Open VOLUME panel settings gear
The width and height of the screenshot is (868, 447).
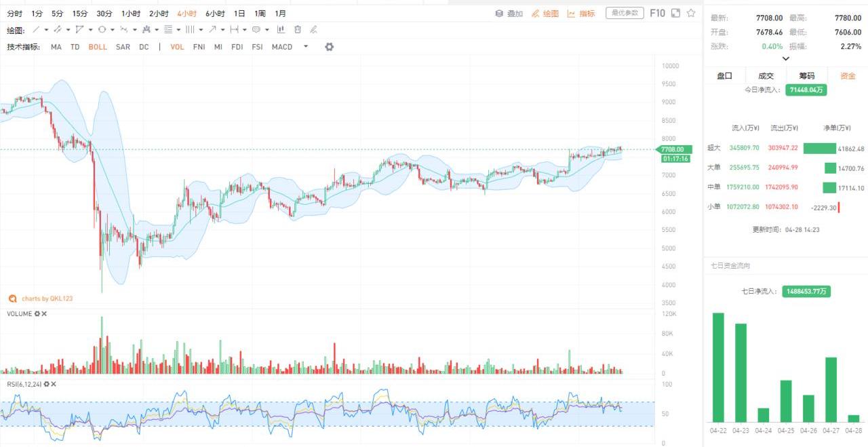pyautogui.click(x=37, y=314)
